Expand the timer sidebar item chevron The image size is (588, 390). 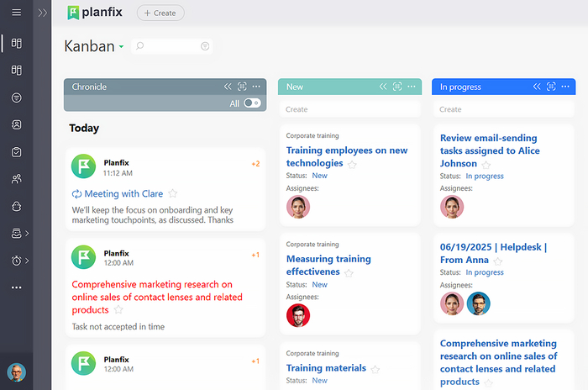[28, 261]
